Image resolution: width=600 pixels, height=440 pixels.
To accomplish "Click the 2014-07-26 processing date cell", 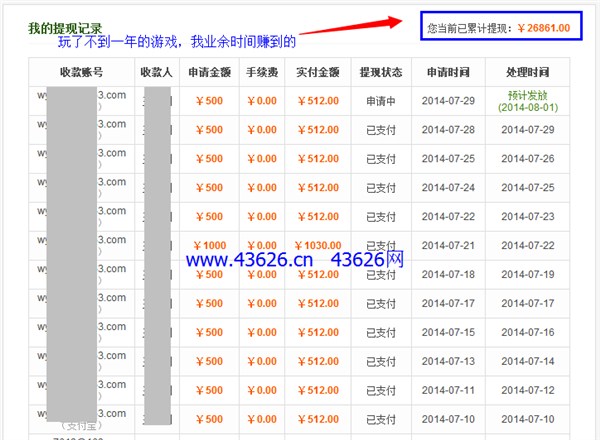I will (526, 159).
